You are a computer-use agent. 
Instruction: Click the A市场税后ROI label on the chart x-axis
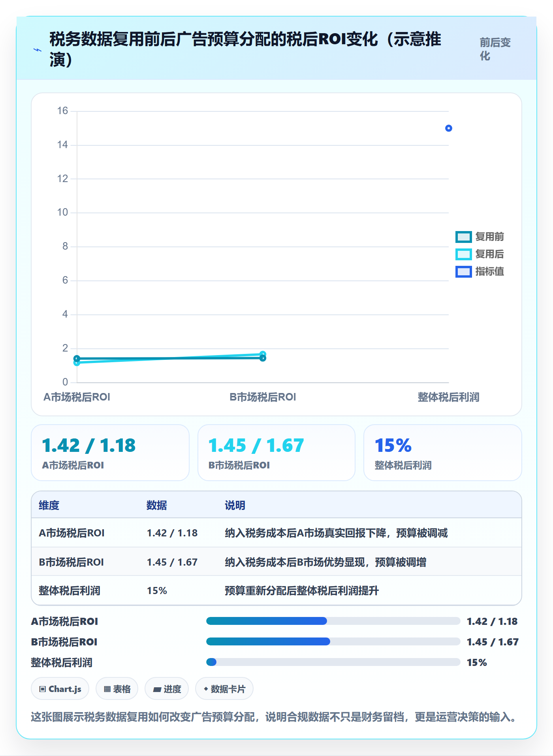point(77,397)
